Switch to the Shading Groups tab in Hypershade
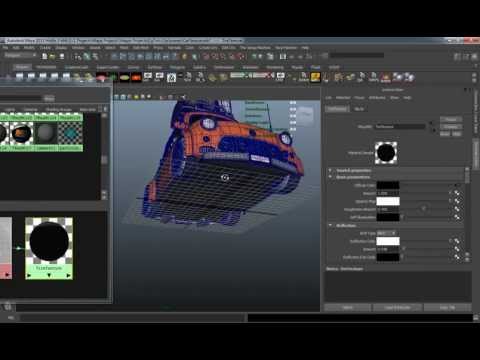This screenshot has height=360, width=480. (58, 110)
